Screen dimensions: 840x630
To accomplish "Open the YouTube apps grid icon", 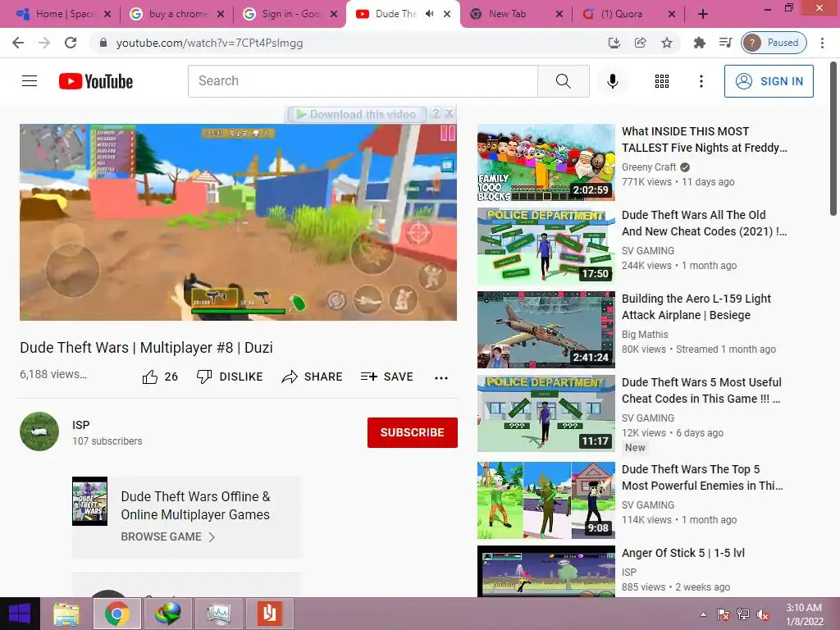I will click(662, 81).
